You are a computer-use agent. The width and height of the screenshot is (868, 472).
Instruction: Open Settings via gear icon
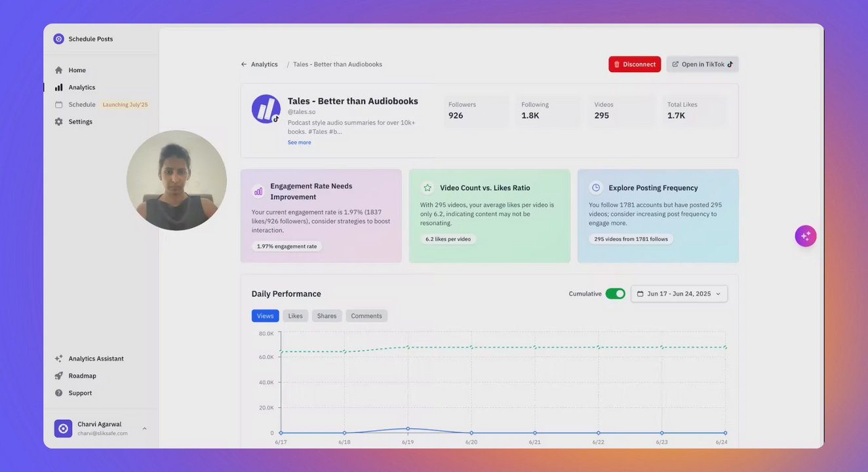[59, 121]
